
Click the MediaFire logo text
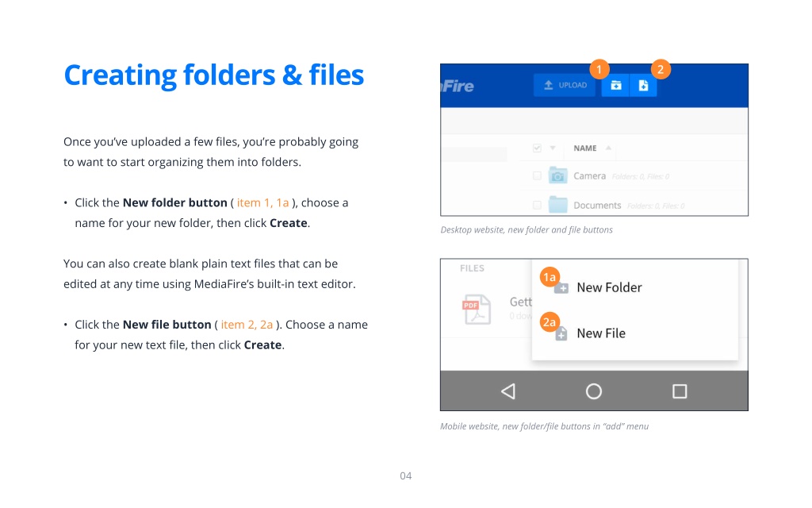(x=458, y=86)
